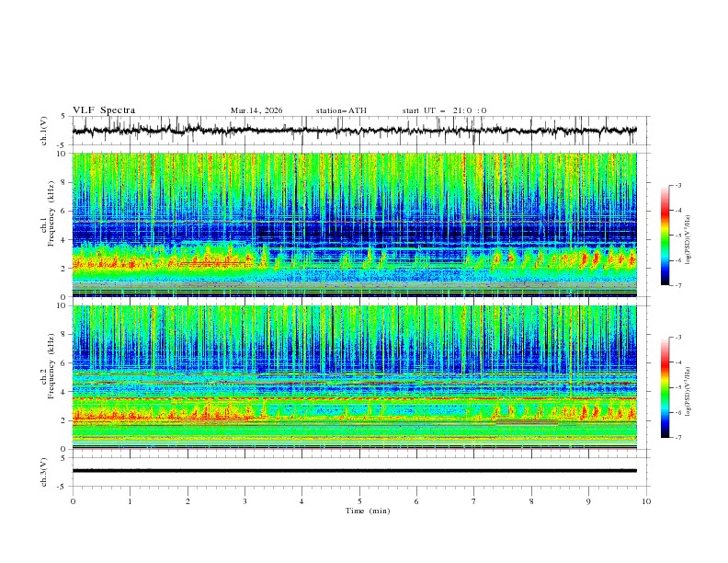Click inside the ch.1 spectrogram panel
Viewport: 728px width, 563px height.
(355, 224)
